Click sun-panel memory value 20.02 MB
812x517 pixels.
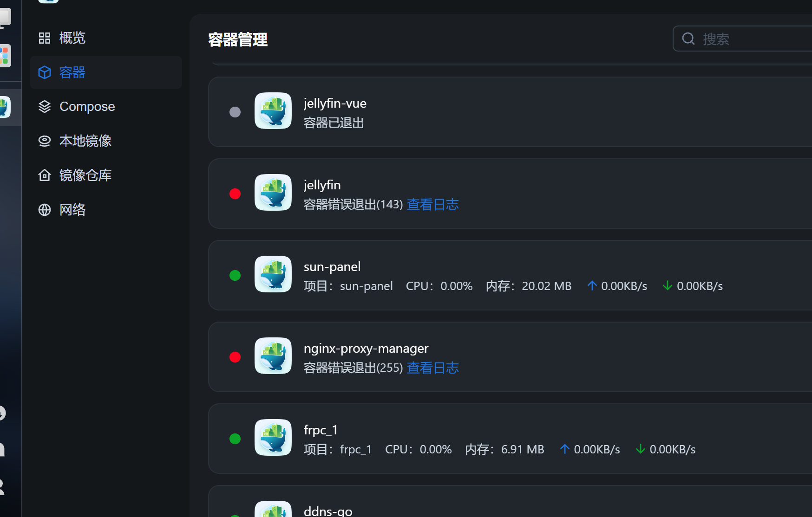coord(547,286)
